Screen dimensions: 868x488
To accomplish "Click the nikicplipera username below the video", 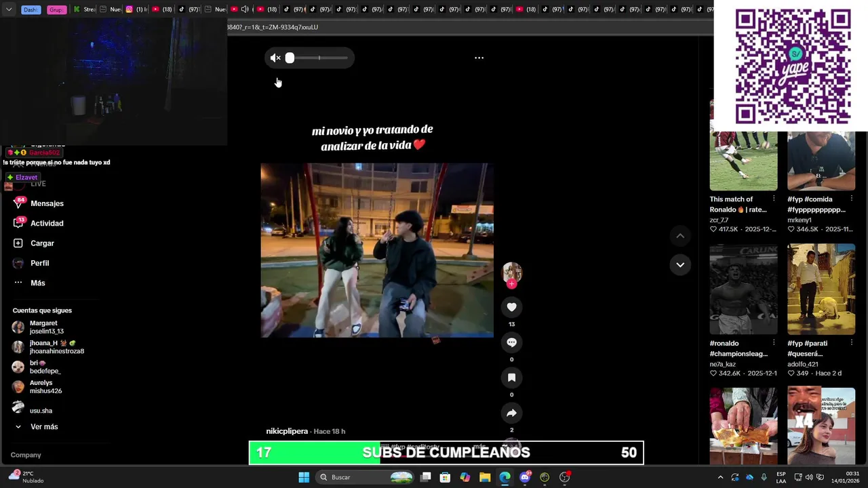I will [x=287, y=431].
